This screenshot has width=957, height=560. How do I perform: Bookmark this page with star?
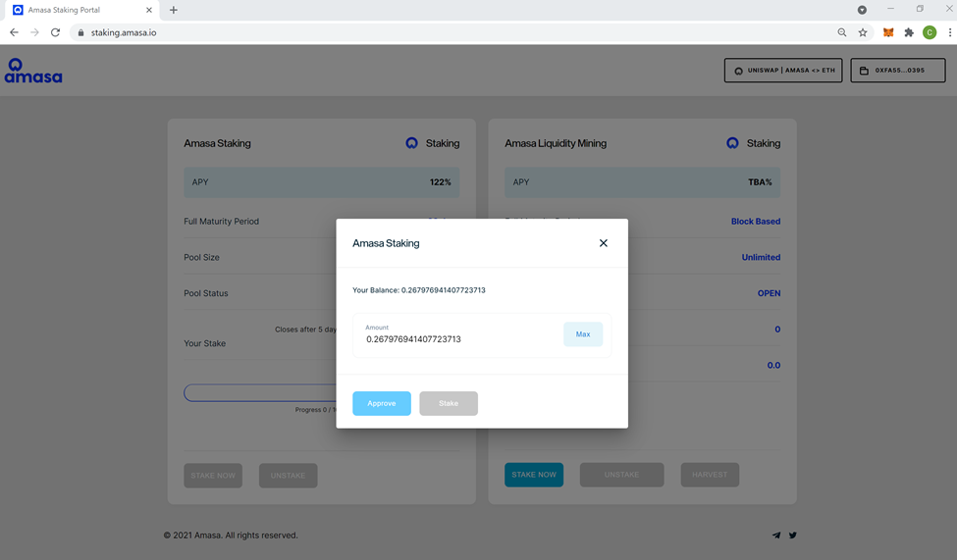pos(863,32)
